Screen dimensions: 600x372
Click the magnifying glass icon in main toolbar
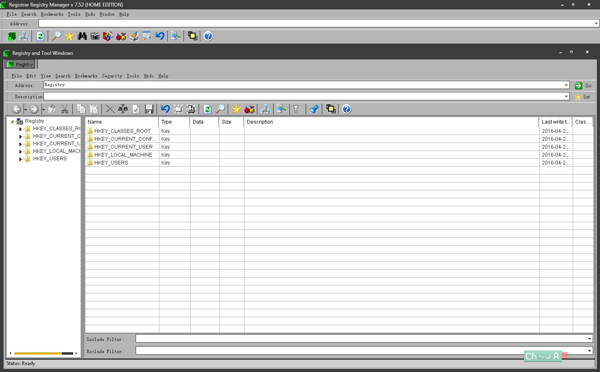click(x=56, y=36)
